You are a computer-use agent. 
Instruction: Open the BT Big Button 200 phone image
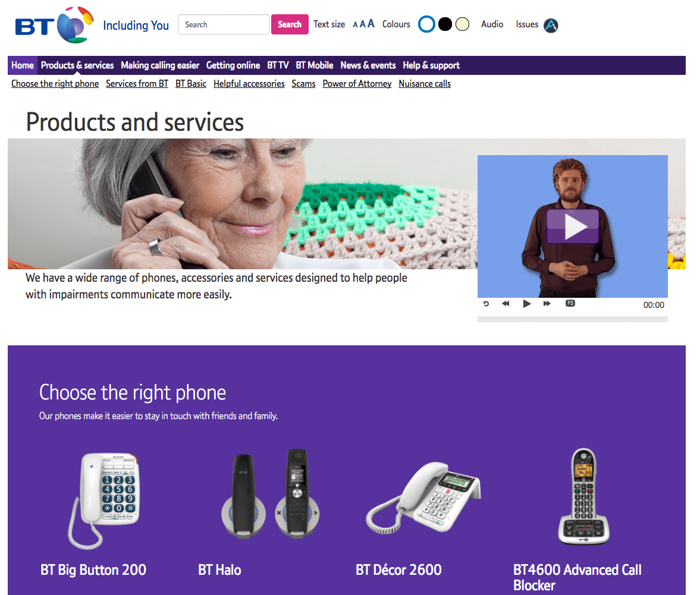(104, 500)
